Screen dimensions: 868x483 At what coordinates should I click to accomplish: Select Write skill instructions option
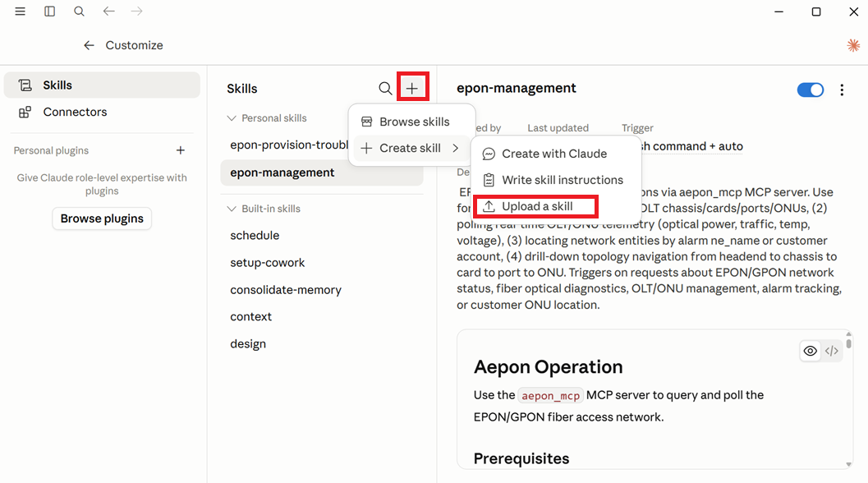click(556, 180)
